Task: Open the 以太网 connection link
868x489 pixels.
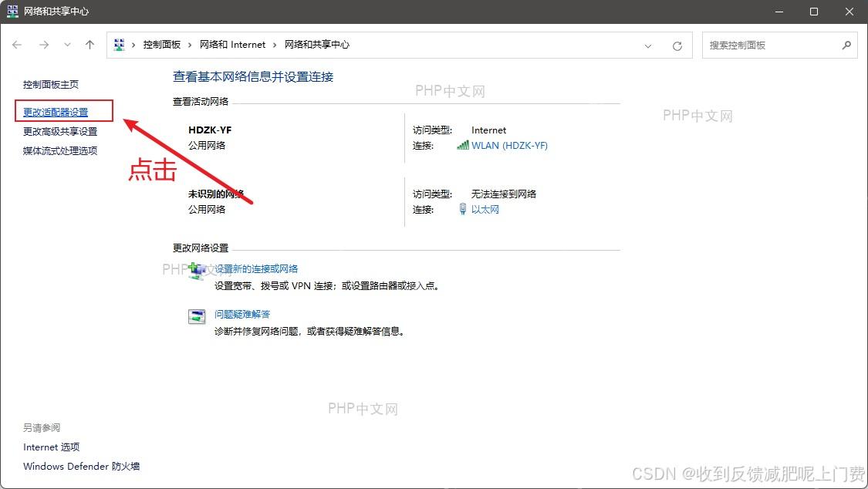Action: [x=485, y=209]
